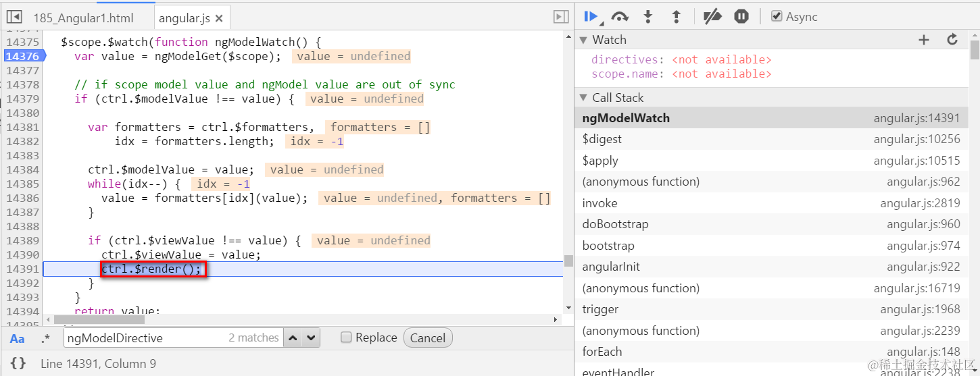This screenshot has width=980, height=376.
Task: Select the forEach stack frame
Action: 771,352
